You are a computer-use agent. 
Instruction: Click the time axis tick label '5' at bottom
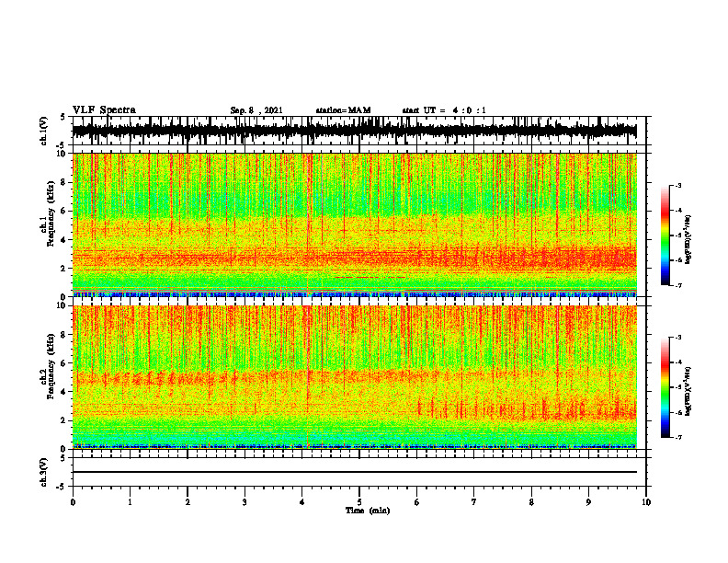pyautogui.click(x=359, y=502)
